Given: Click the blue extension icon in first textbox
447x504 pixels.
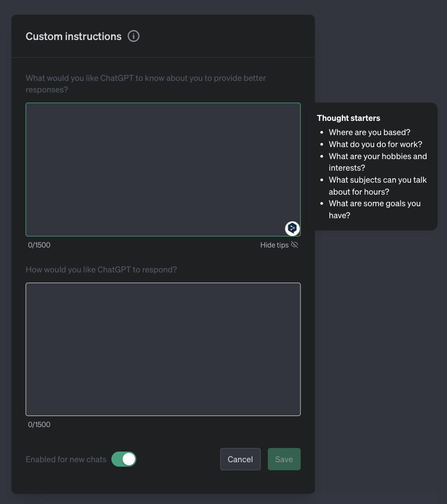Looking at the screenshot, I should (x=292, y=228).
